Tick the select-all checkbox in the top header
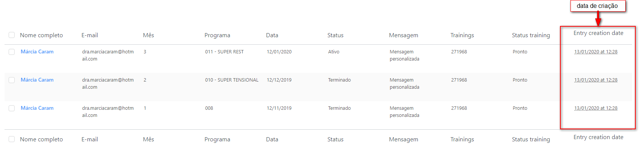Viewport: 644px width, 156px height. coord(12,35)
